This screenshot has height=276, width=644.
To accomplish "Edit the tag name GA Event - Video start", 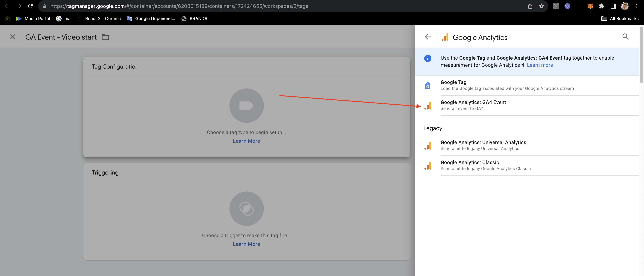I will (x=61, y=37).
